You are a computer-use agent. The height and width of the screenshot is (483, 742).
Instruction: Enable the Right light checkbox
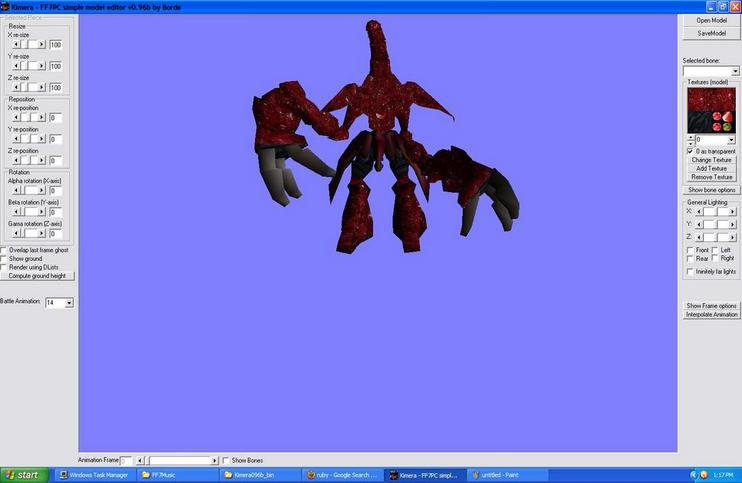click(715, 258)
